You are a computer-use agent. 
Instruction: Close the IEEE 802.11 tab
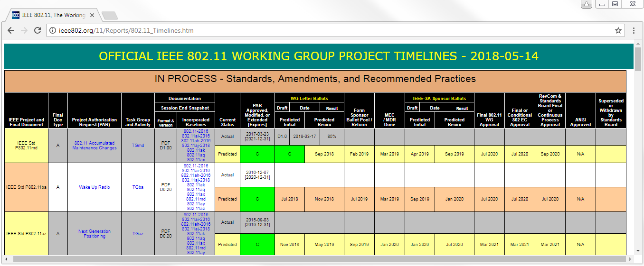click(92, 15)
